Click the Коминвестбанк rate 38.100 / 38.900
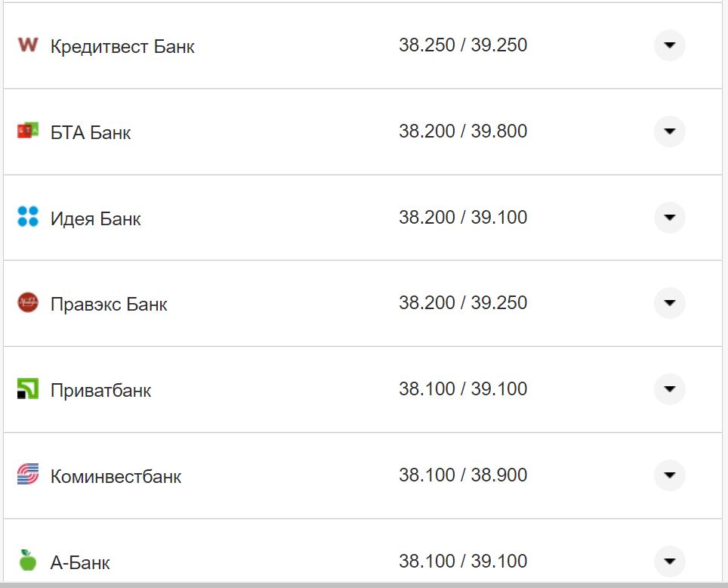Viewport: 728px width, 588px height. coord(463,475)
